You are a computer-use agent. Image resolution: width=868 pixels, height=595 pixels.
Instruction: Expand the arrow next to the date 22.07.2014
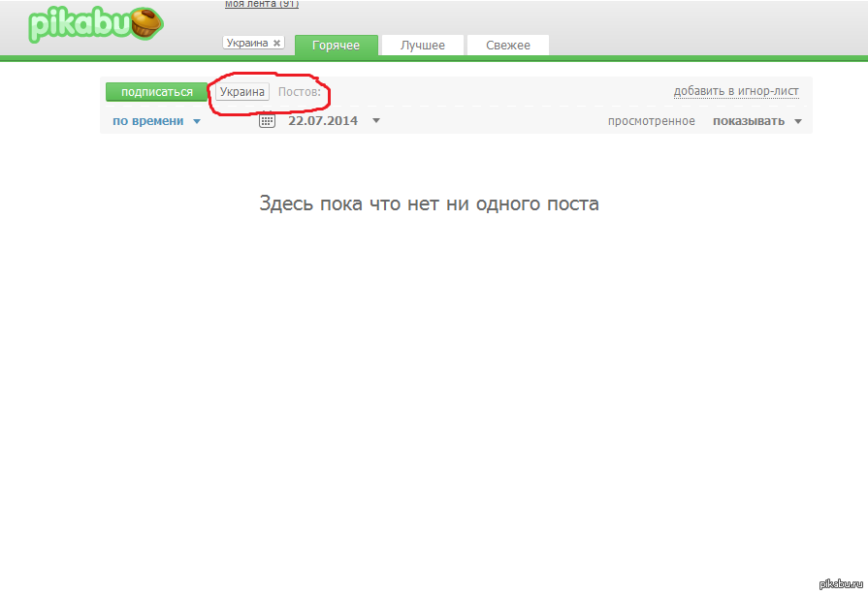376,121
